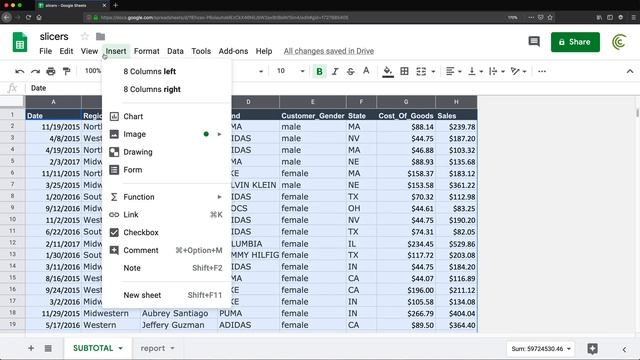Open the View menu

point(89,51)
